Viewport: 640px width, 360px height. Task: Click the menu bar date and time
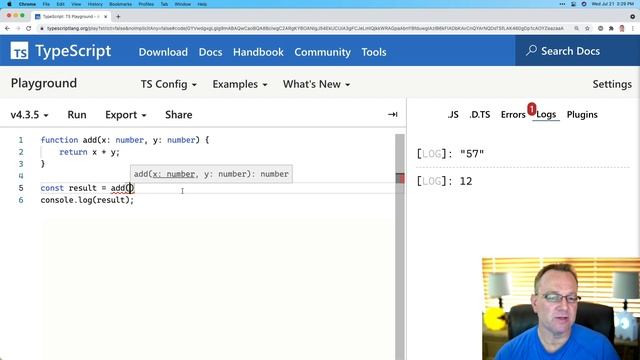[x=612, y=4]
